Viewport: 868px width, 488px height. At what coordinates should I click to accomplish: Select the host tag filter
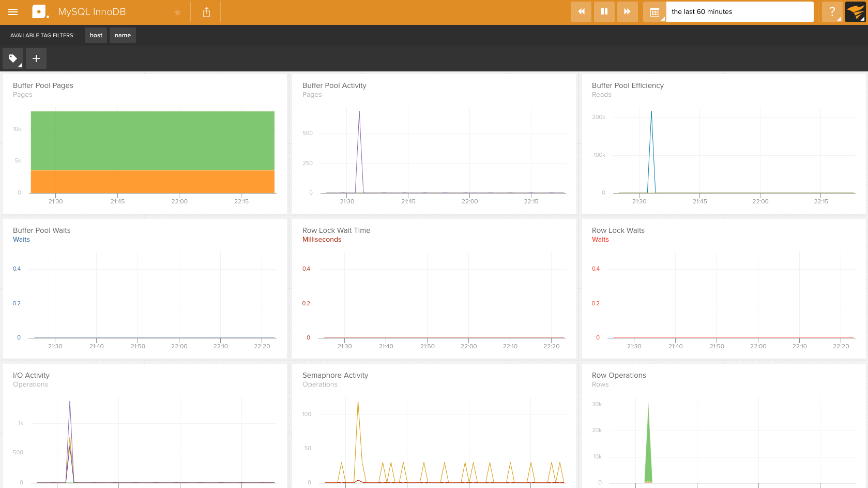click(x=96, y=35)
